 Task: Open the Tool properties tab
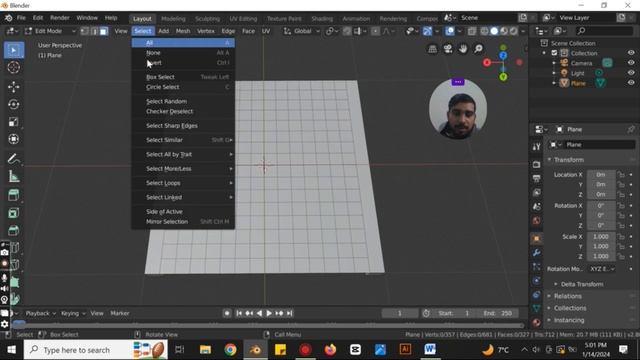coord(537,147)
